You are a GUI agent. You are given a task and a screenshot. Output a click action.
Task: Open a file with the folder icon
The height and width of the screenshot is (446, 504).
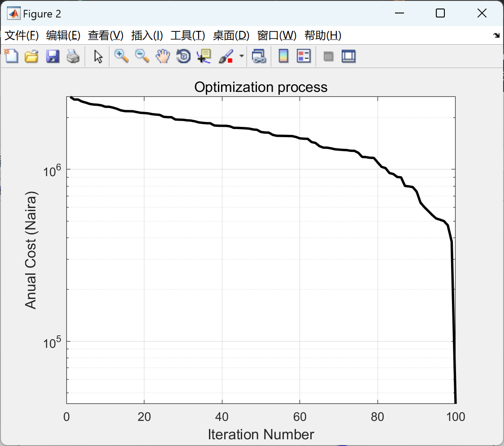pyautogui.click(x=31, y=56)
